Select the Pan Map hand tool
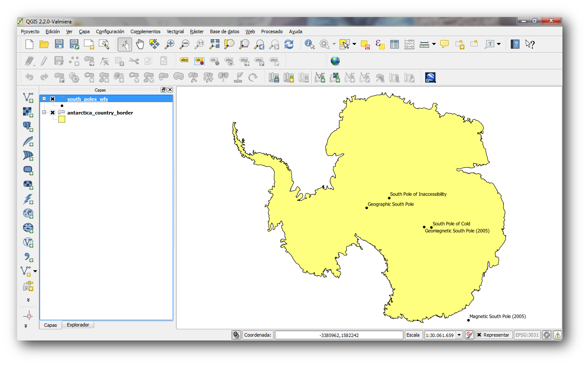The image size is (588, 366). 140,44
